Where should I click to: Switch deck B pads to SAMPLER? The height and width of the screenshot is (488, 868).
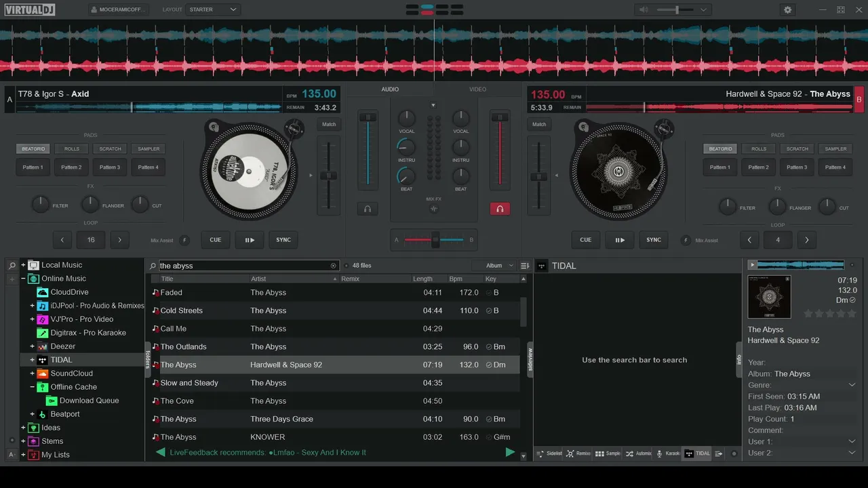point(835,148)
